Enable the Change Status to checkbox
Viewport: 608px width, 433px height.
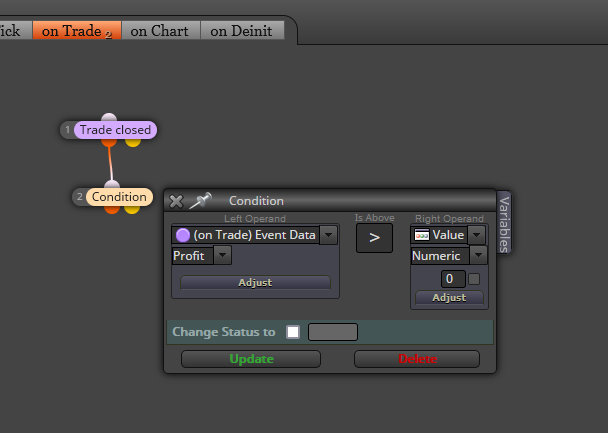tap(293, 332)
